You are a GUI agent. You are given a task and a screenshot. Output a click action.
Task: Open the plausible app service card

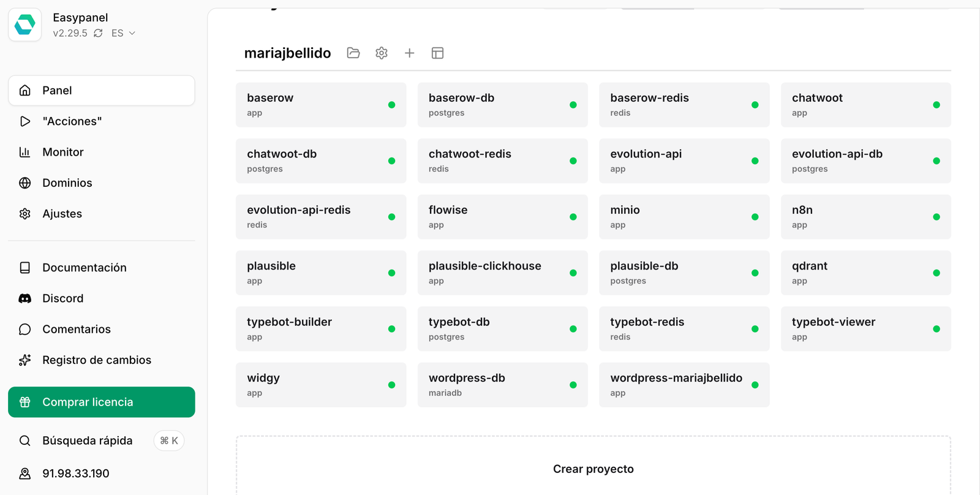pos(321,273)
